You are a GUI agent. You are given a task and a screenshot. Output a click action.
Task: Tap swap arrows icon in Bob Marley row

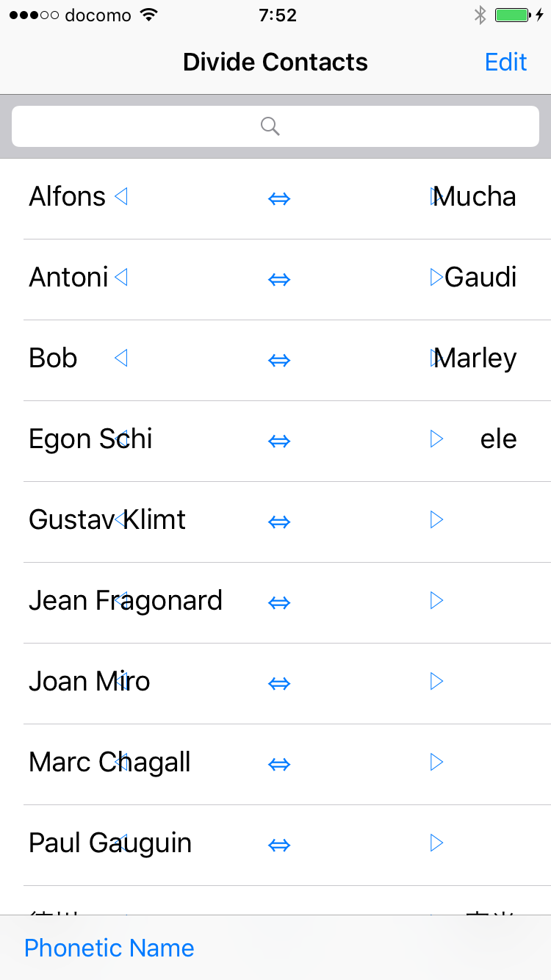coord(279,359)
